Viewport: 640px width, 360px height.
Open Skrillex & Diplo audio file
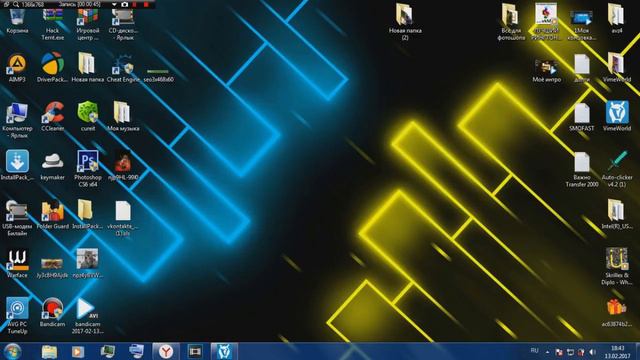[x=617, y=266]
